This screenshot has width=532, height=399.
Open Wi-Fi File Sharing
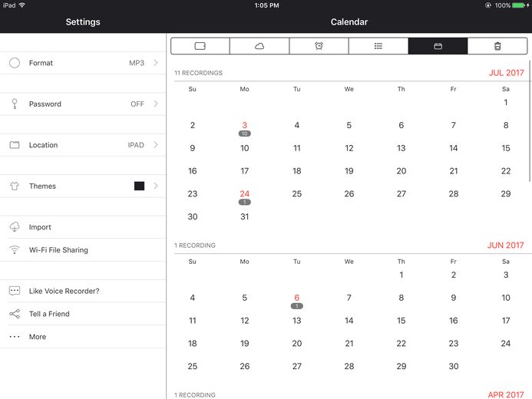coord(83,250)
